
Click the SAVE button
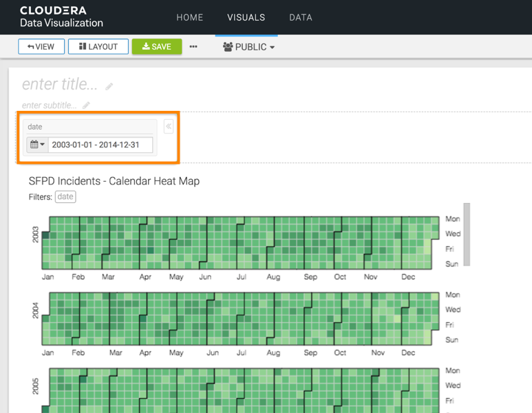coord(157,47)
